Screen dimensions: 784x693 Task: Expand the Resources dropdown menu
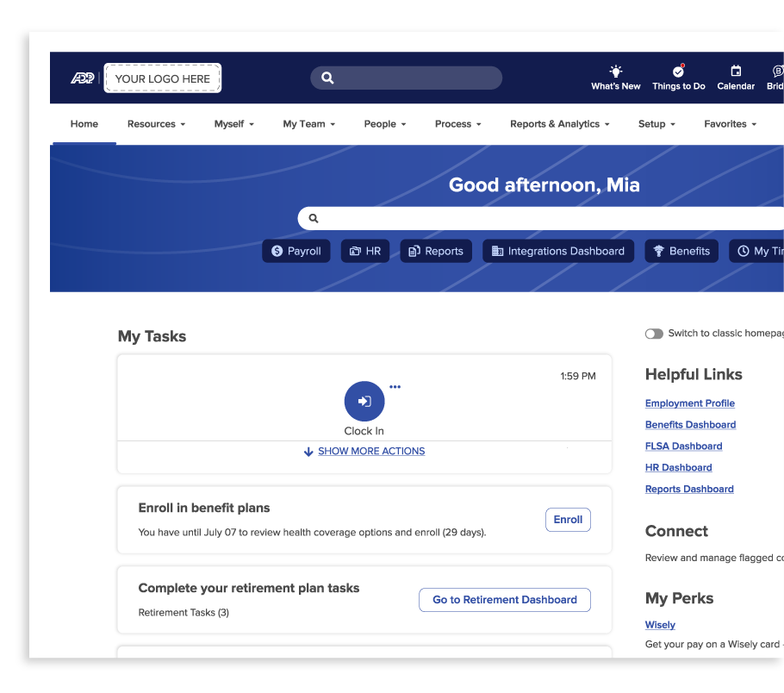pyautogui.click(x=156, y=124)
